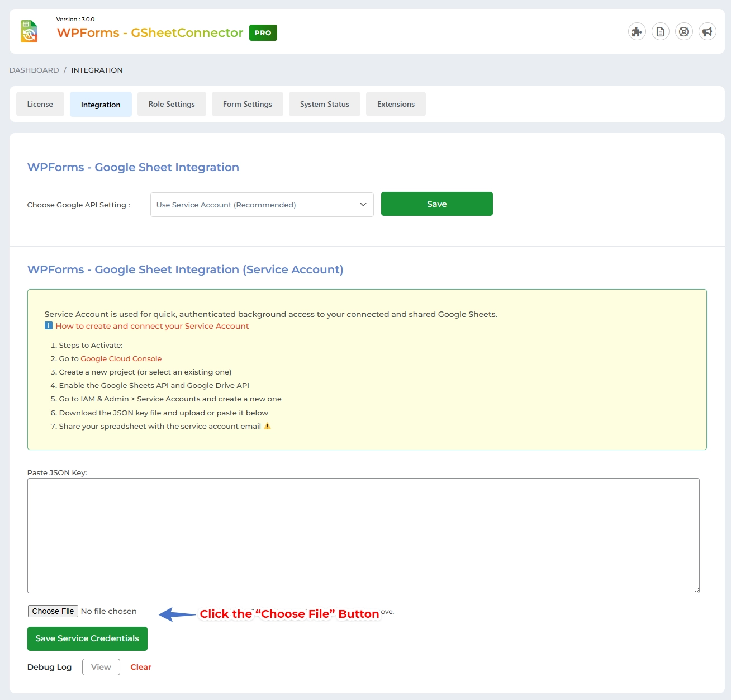Click the puzzle piece extensions icon

click(x=637, y=32)
